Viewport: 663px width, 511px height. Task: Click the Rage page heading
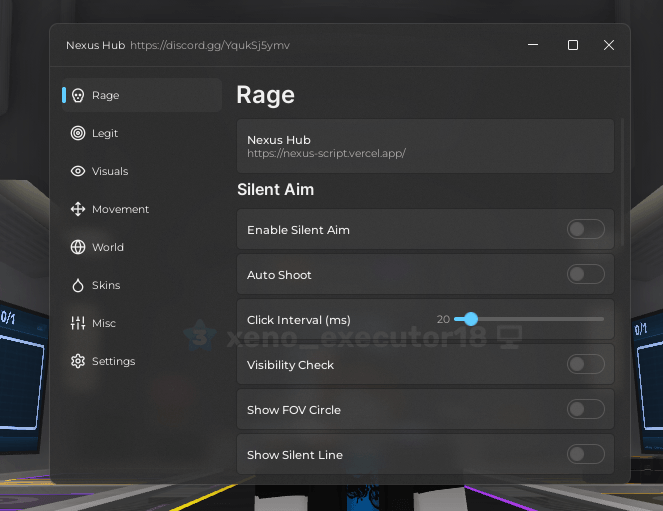266,95
